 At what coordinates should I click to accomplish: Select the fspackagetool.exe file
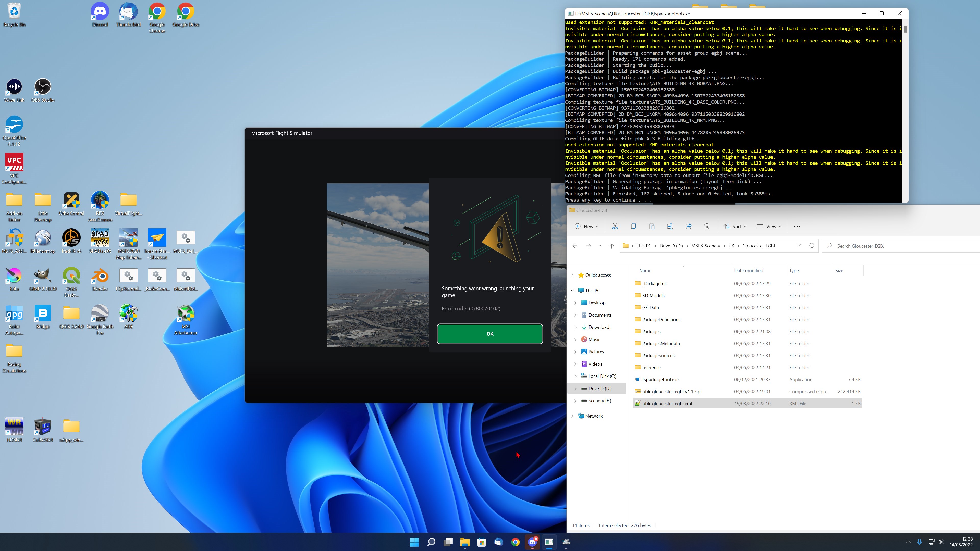pos(660,379)
